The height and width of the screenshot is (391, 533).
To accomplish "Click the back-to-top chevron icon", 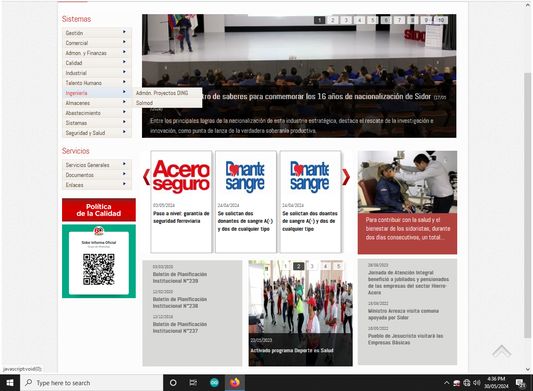I will [x=502, y=351].
